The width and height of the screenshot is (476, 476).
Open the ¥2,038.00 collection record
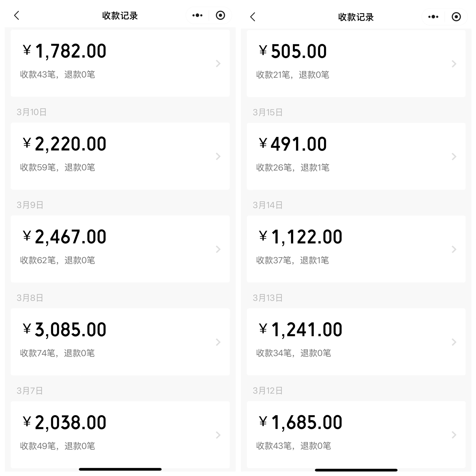(x=120, y=435)
